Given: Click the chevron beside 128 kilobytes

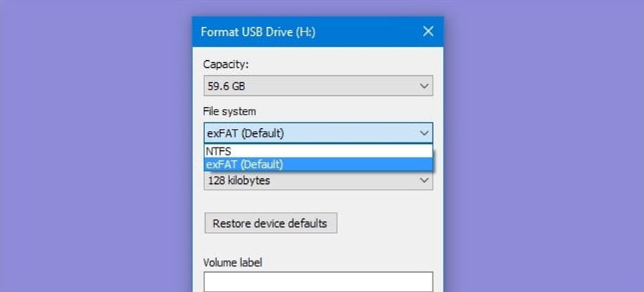Looking at the screenshot, I should (425, 180).
